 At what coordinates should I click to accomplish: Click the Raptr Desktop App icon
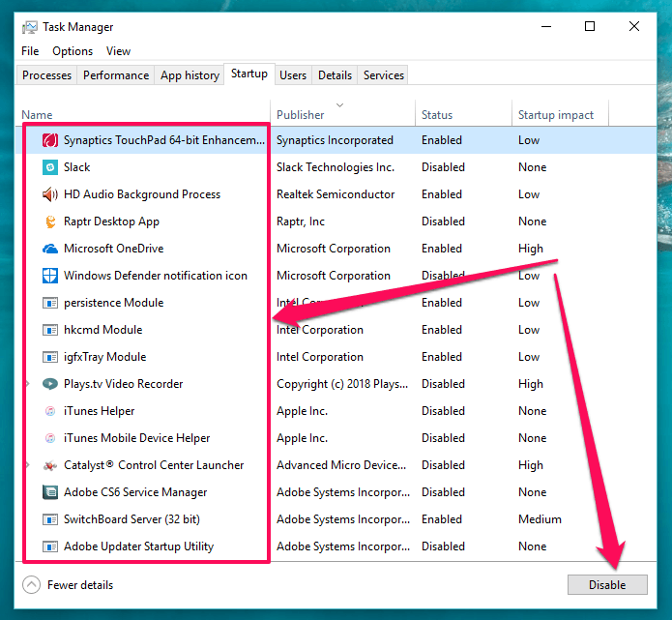[50, 221]
